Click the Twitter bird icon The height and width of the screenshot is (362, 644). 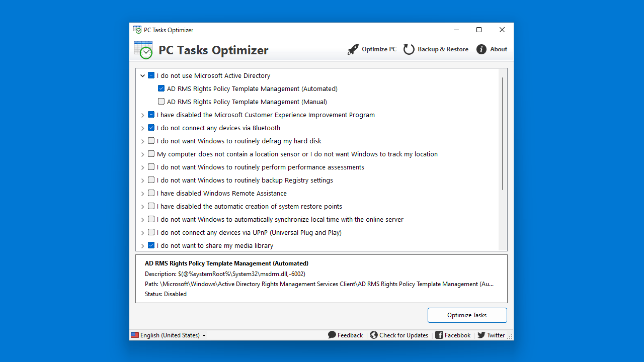coord(481,335)
